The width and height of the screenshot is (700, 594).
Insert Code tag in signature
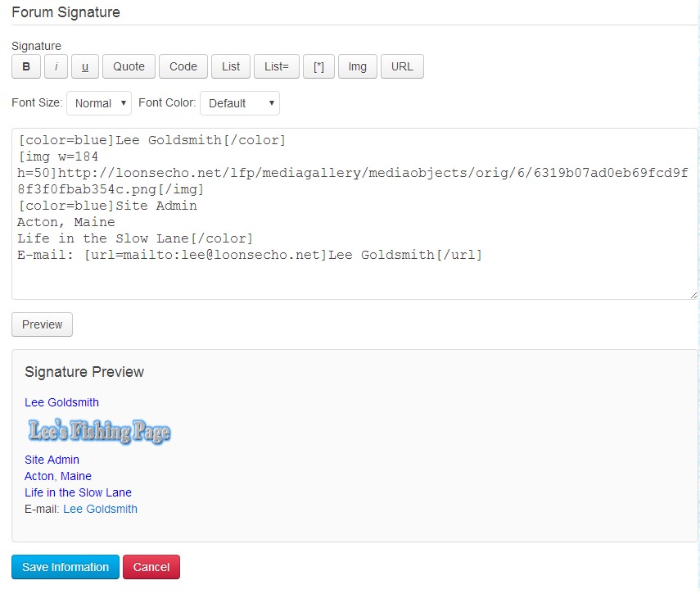(x=183, y=67)
